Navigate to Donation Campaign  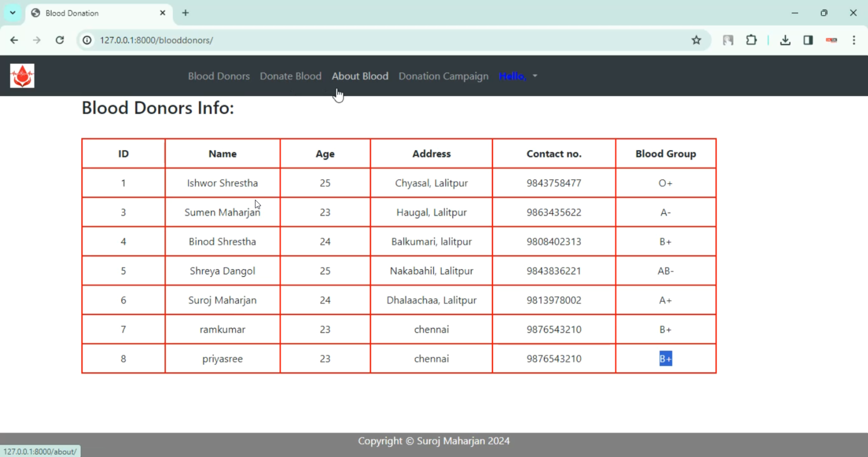pyautogui.click(x=443, y=76)
